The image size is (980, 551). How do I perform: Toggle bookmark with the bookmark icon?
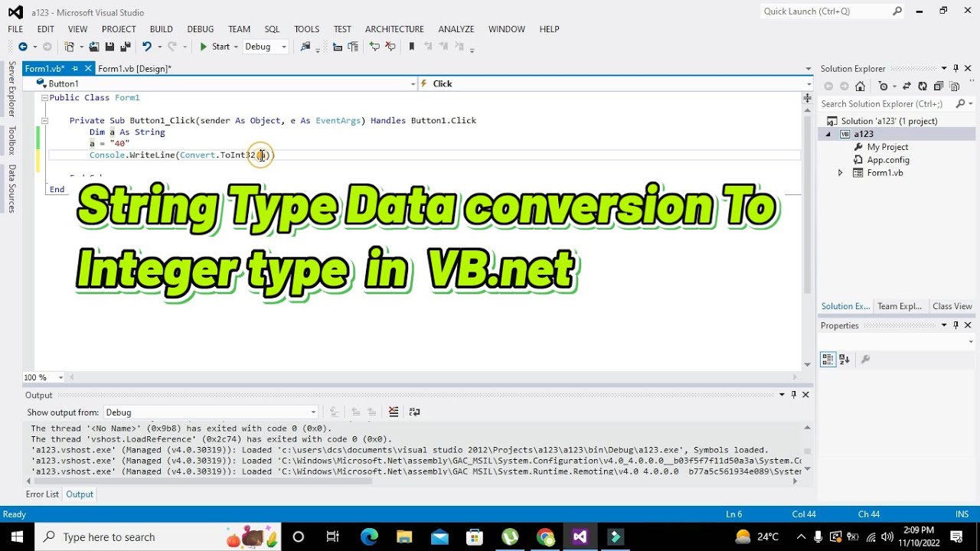(411, 47)
